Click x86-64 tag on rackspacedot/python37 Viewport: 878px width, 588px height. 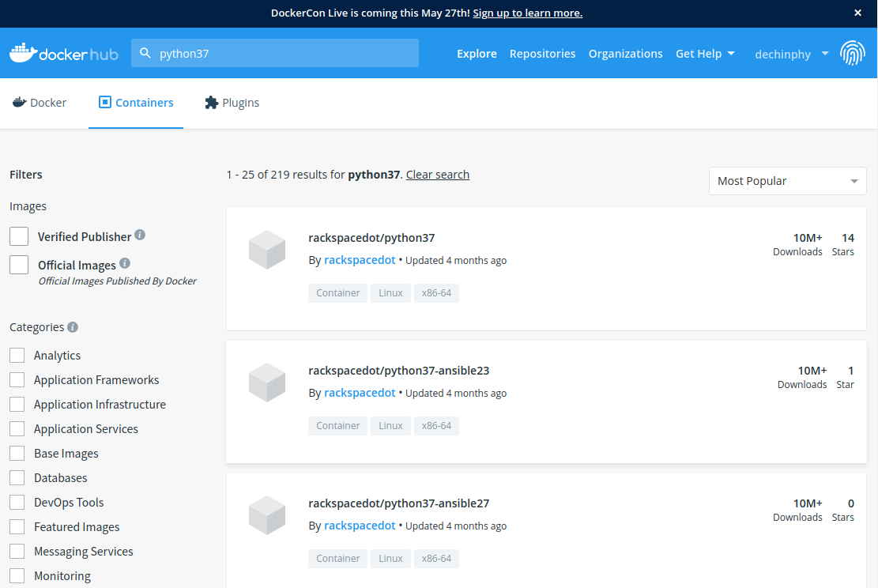pos(436,293)
